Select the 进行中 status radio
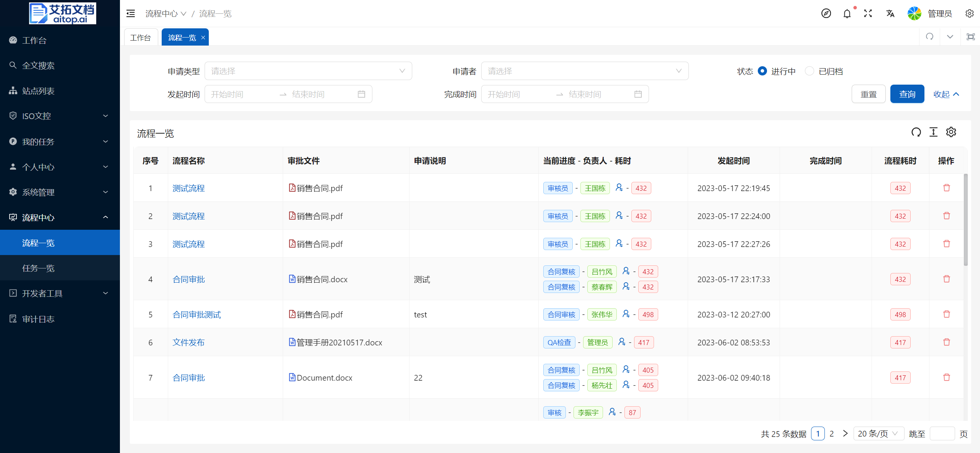This screenshot has width=980, height=453. [x=762, y=71]
